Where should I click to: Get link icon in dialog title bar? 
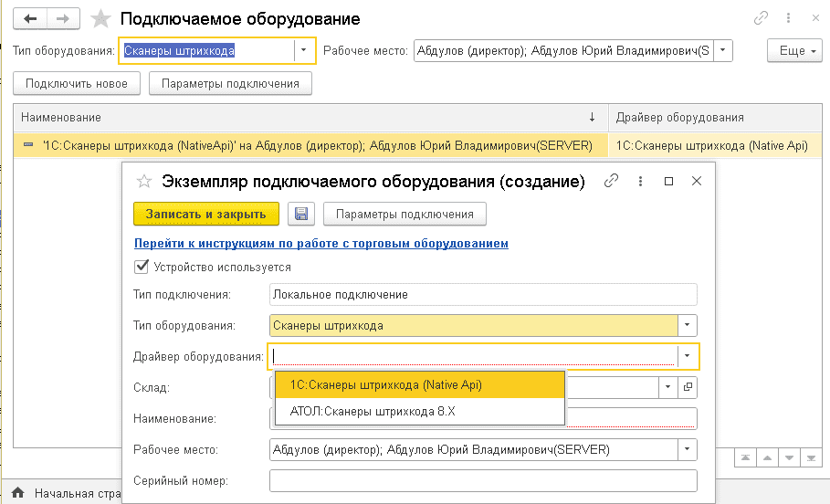612,182
